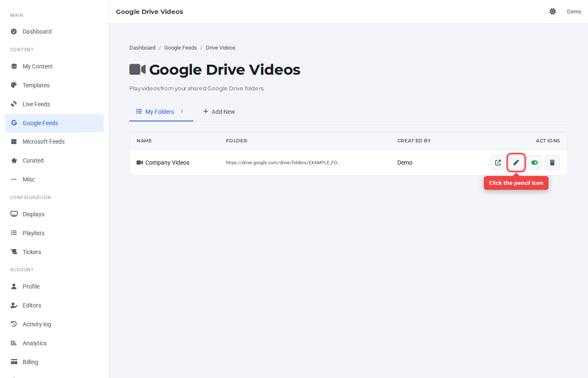
Task: Click the plus icon beside Add New
Action: tap(206, 111)
